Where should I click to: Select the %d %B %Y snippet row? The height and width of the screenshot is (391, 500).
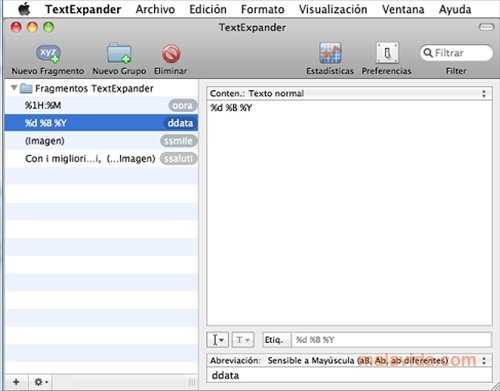click(101, 123)
